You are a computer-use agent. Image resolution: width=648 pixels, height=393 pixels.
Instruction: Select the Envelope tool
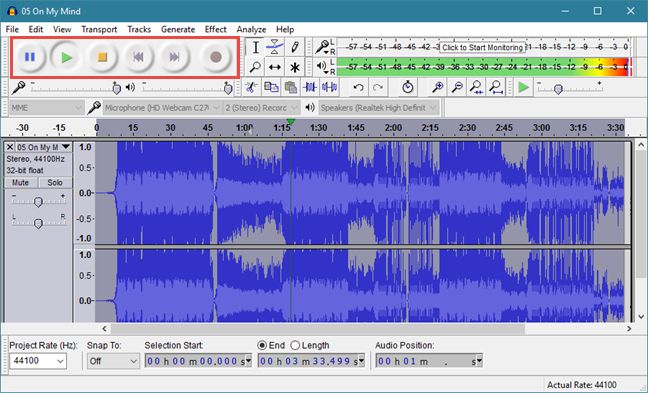coord(275,47)
